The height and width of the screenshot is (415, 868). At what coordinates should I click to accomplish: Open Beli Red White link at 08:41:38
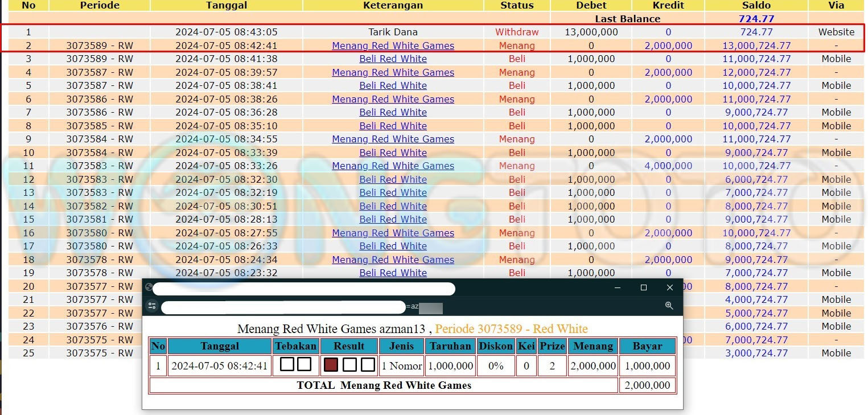coord(393,59)
